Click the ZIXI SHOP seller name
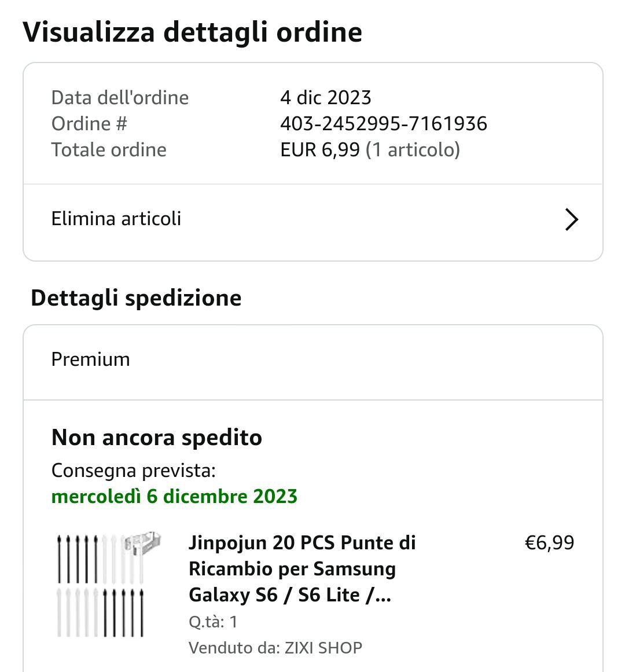Screen dimensions: 625x672 click(x=323, y=648)
